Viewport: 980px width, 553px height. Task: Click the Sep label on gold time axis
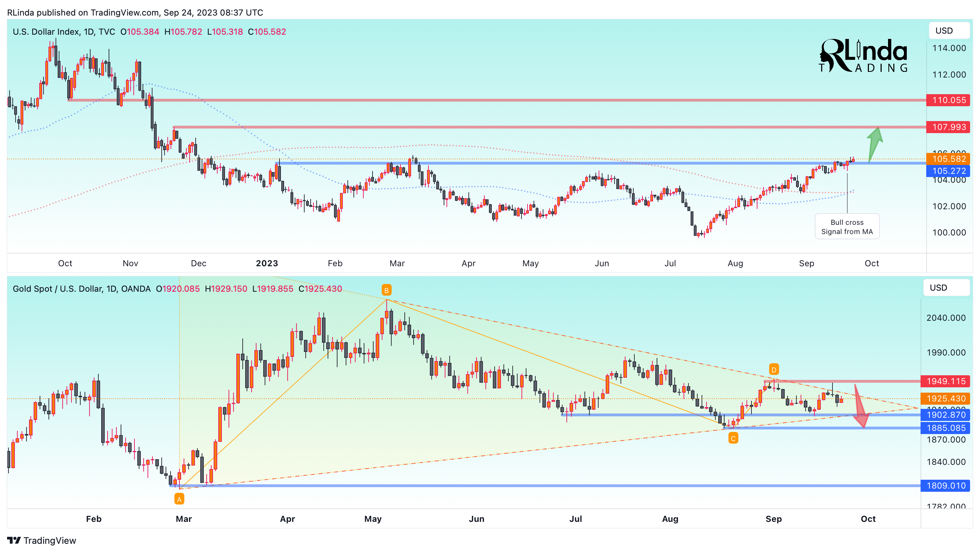(x=773, y=519)
